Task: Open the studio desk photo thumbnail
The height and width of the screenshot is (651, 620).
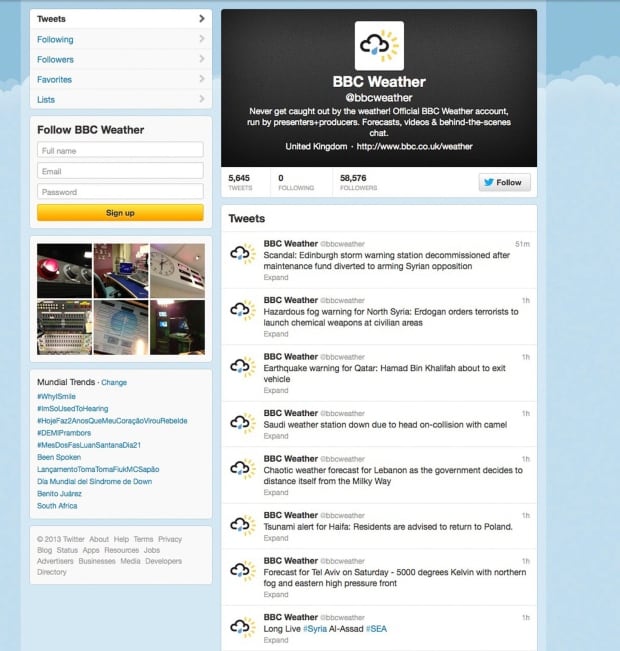Action: [121, 271]
